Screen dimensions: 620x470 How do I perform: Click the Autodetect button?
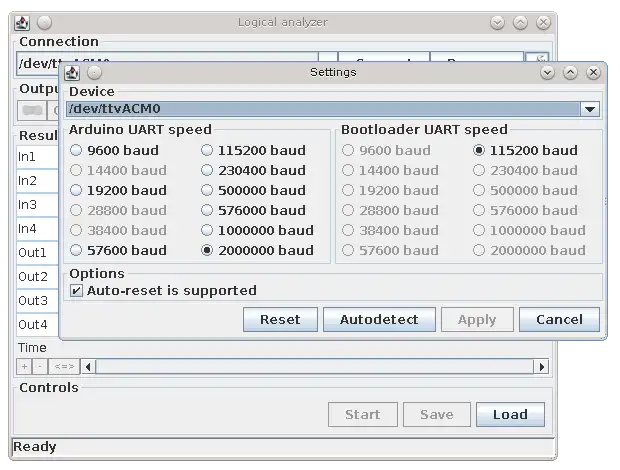(379, 319)
